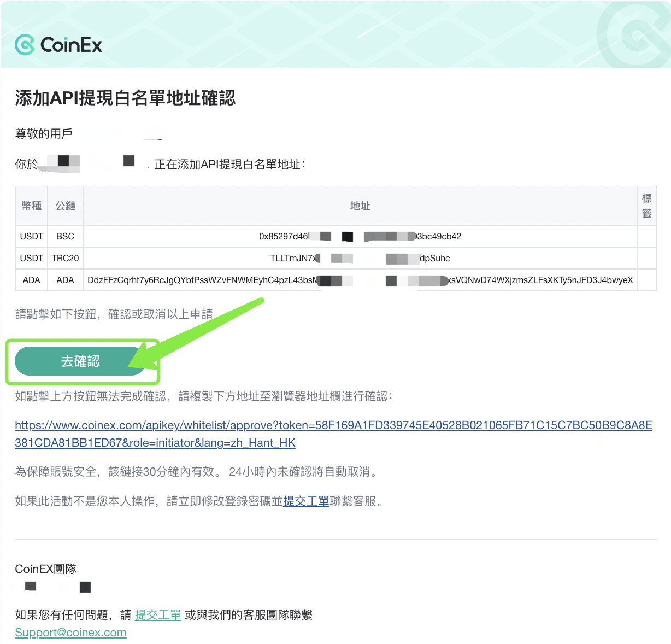Click the BSC chain cell

tap(66, 237)
